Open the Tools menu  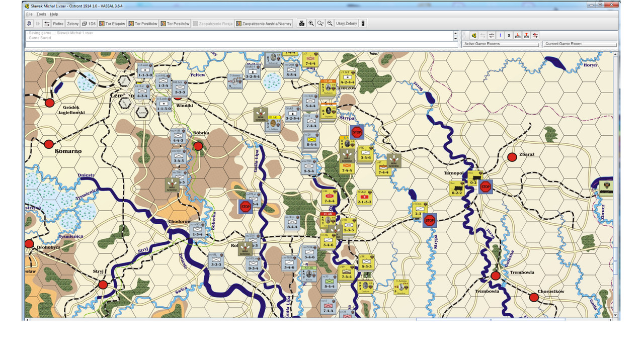point(41,14)
